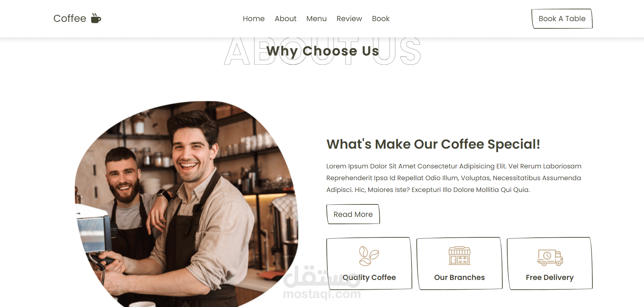Click the coffee cup logo icon
The height and width of the screenshot is (307, 644).
pyautogui.click(x=96, y=18)
